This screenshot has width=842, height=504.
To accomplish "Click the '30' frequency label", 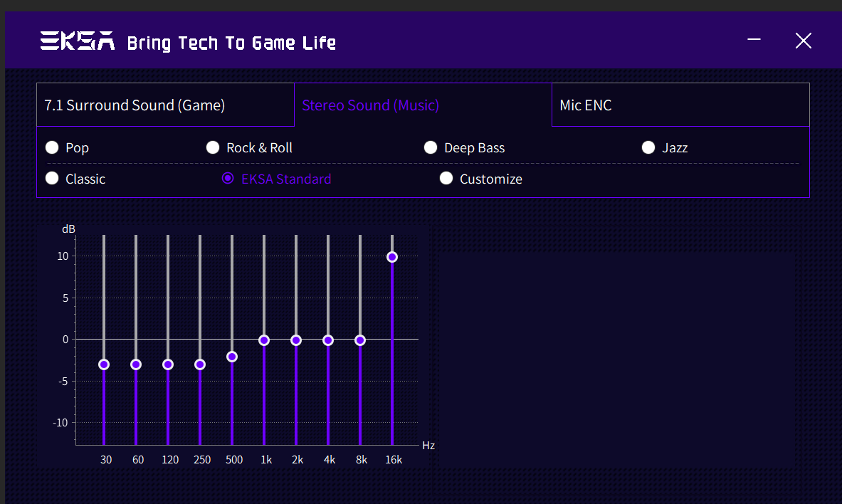I will (106, 460).
